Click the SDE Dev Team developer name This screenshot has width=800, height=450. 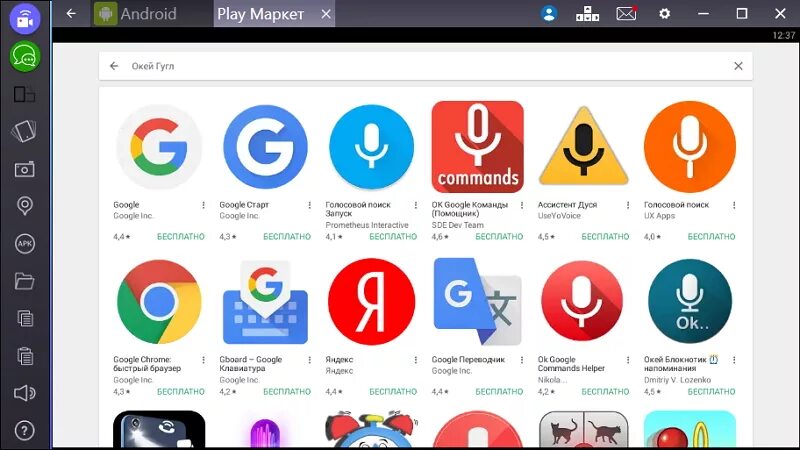(458, 225)
